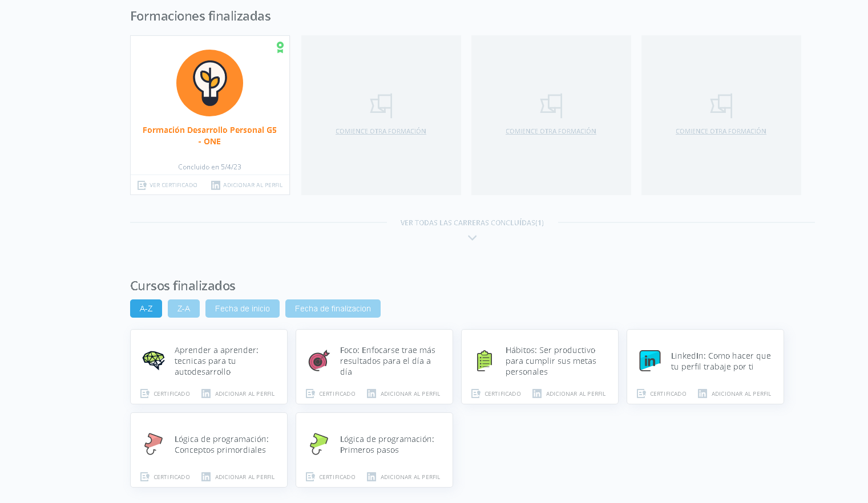868x503 pixels.
Task: Click the orange lightbulb formation icon
Action: pos(209,83)
